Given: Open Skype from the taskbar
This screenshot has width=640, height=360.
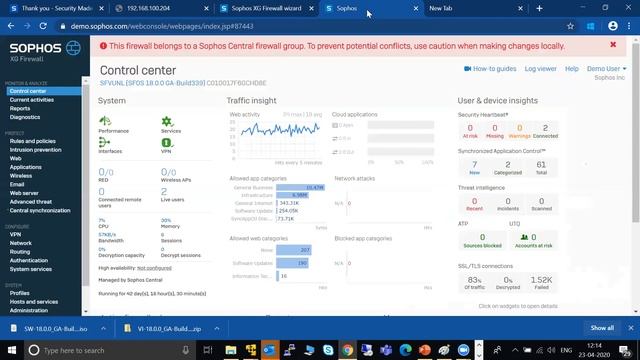Looking at the screenshot, I should tap(328, 350).
